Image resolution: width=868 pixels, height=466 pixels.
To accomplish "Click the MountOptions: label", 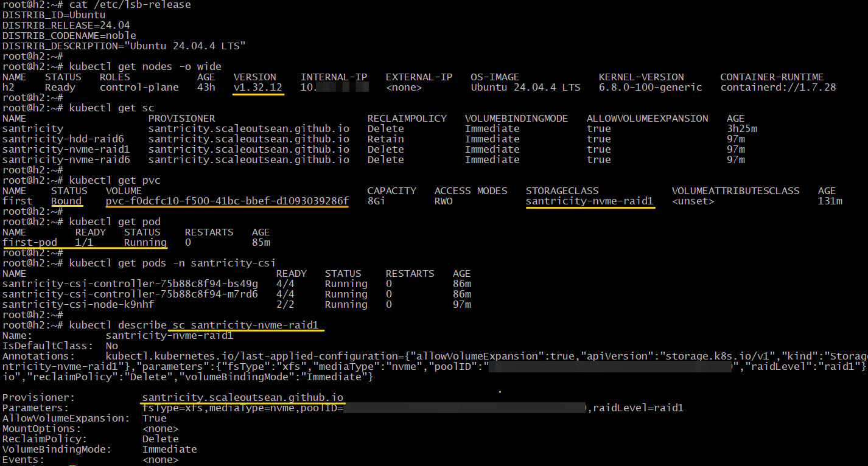I will (42, 429).
